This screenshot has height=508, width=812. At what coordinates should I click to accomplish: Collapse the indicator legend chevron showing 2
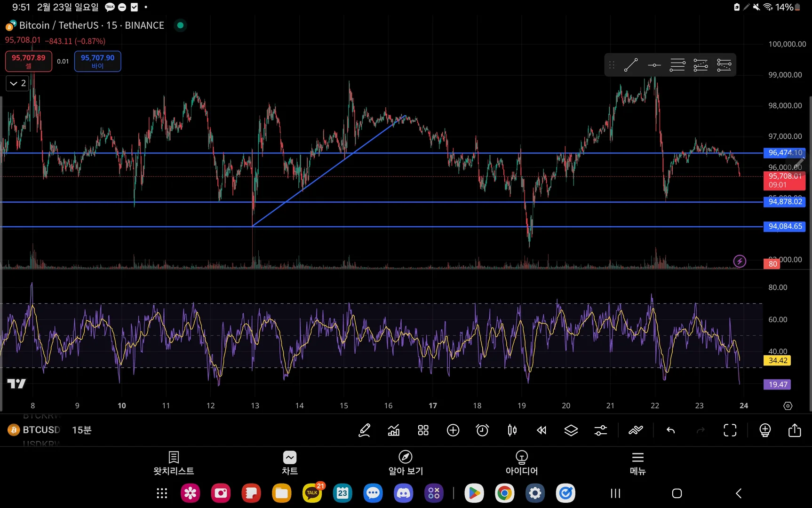tap(17, 83)
